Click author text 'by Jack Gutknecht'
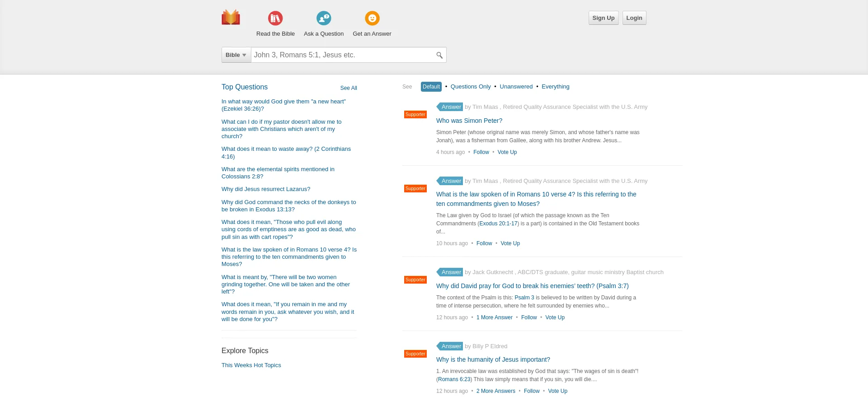Image resolution: width=868 pixels, height=401 pixels. pyautogui.click(x=489, y=272)
